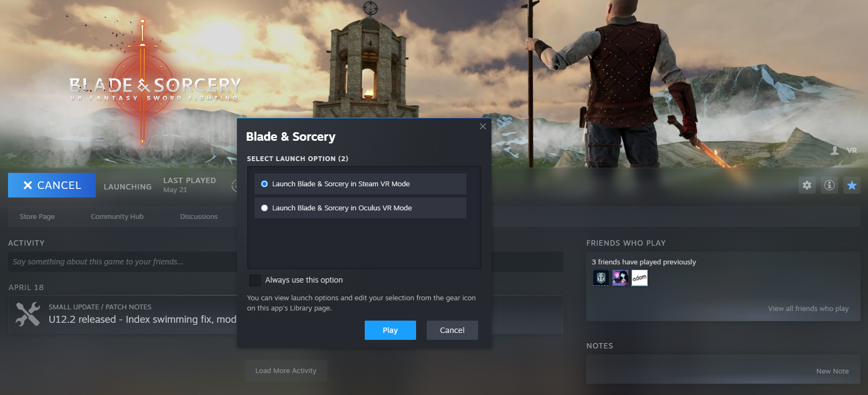This screenshot has height=395, width=868.
Task: Click the Play button
Action: 390,330
